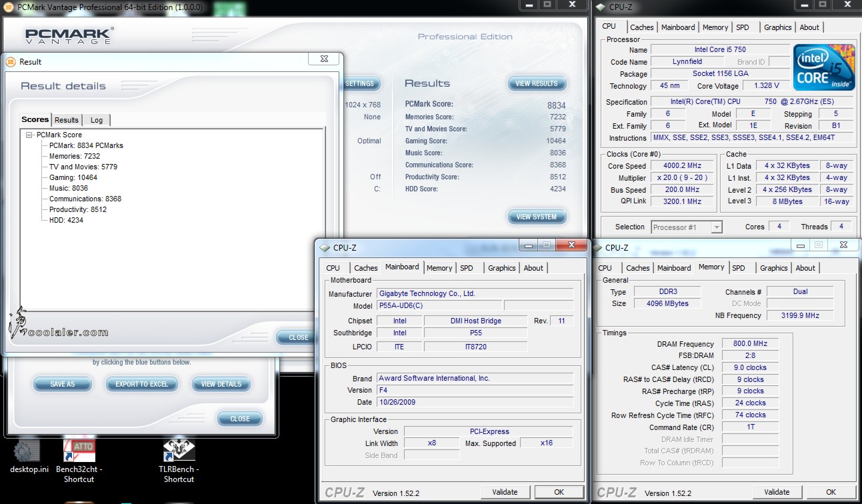Switch to Log tab in Result details
The image size is (862, 504).
(x=97, y=120)
